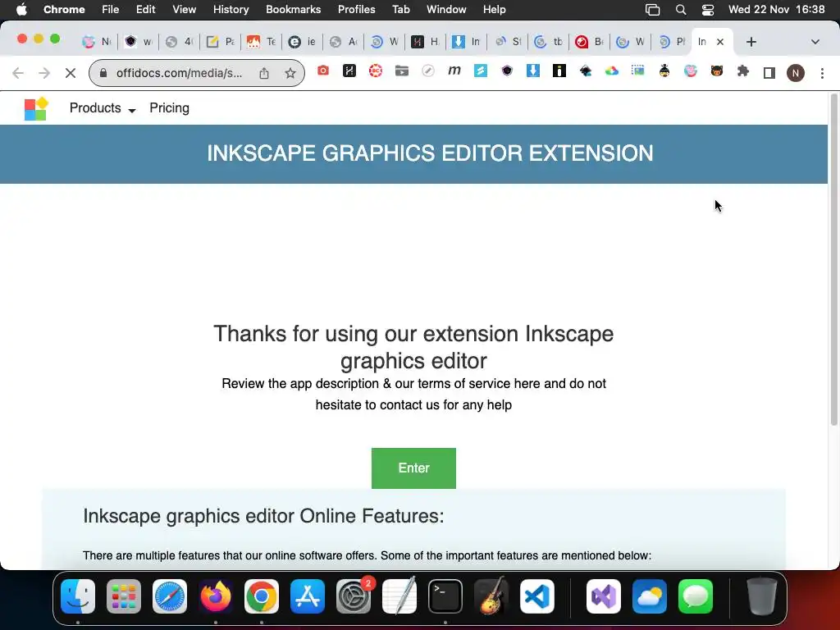Open Chrome's three-dot menu
The width and height of the screenshot is (840, 630).
pos(822,73)
